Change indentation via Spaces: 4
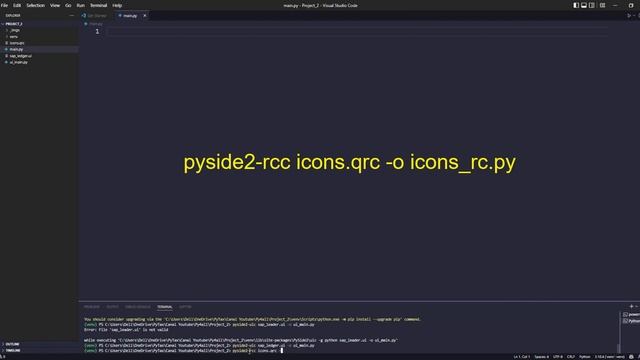The width and height of the screenshot is (640, 360). point(542,357)
